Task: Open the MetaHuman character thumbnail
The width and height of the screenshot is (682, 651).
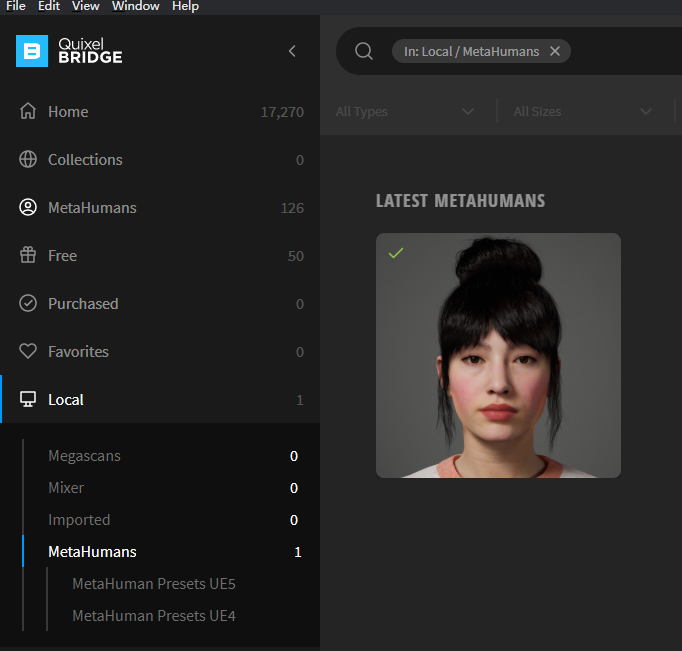Action: click(x=498, y=355)
